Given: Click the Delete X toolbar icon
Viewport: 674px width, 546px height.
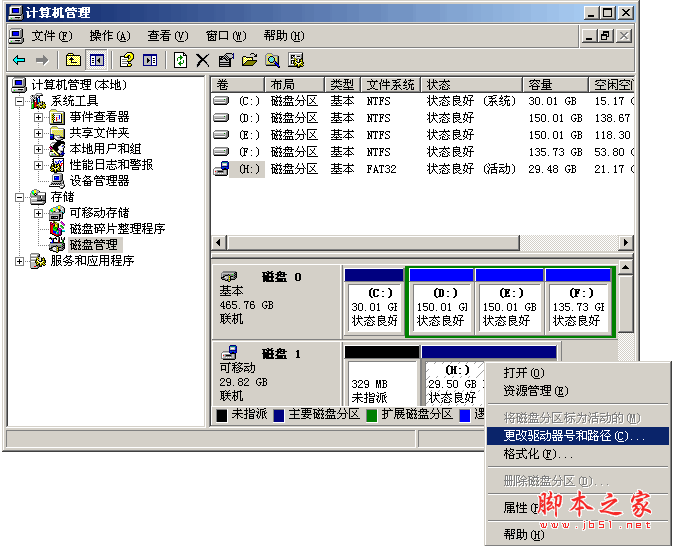Looking at the screenshot, I should coord(202,60).
